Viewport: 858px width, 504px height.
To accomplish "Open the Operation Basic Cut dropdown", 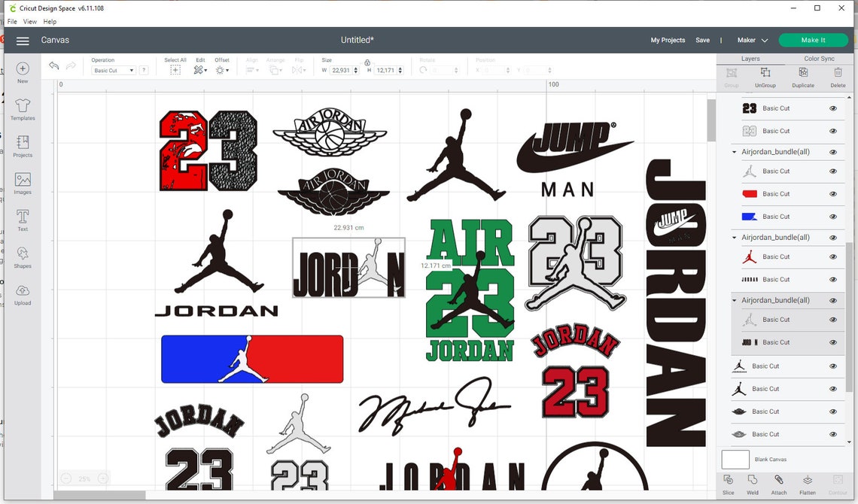I will coord(113,71).
